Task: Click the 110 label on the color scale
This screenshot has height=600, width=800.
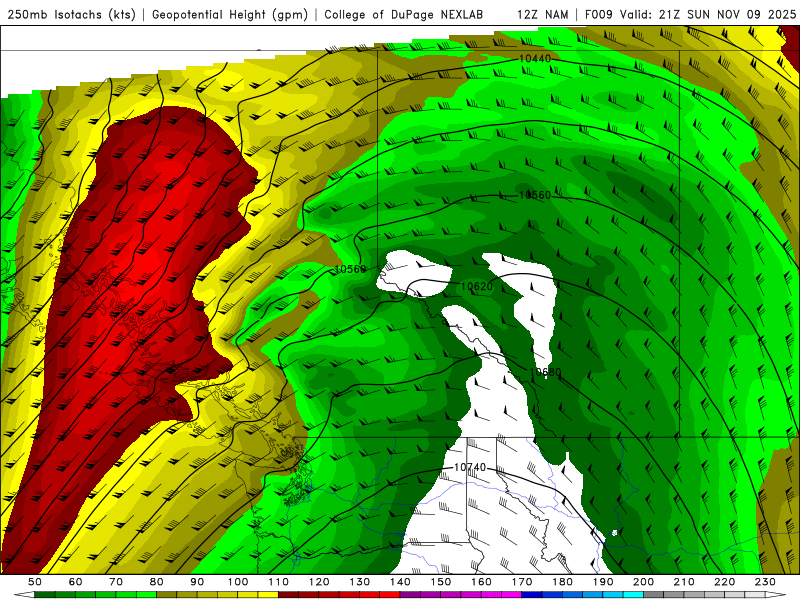Action: click(x=278, y=582)
